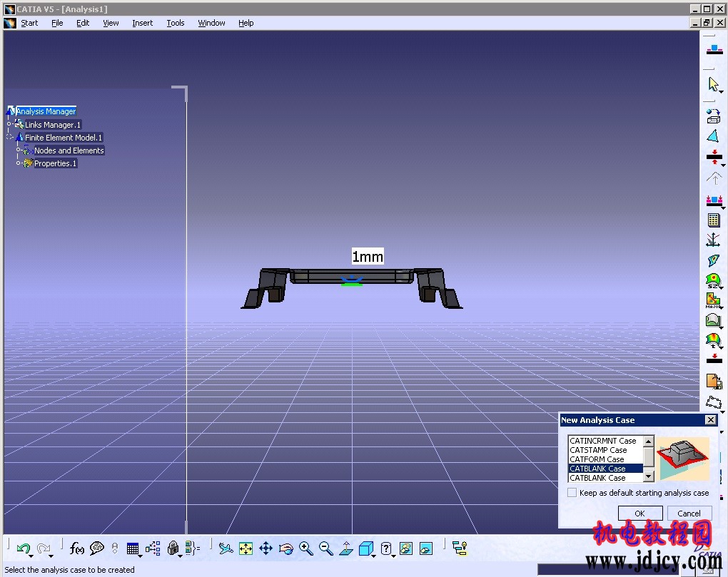728x577 pixels.
Task: Click the Zoom Out magnifier
Action: pyautogui.click(x=326, y=548)
